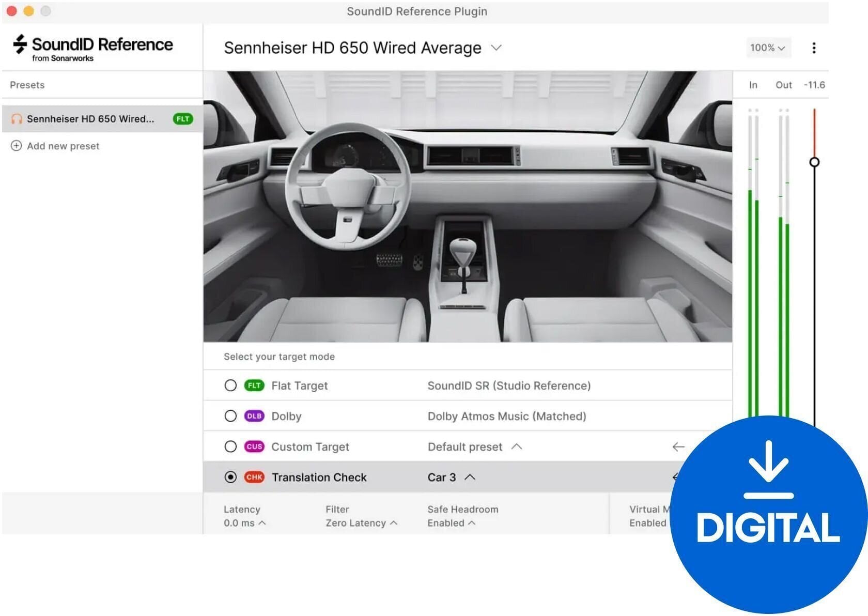Click the headphone icon on Sennheiser preset
This screenshot has width=868, height=616.
coord(17,119)
